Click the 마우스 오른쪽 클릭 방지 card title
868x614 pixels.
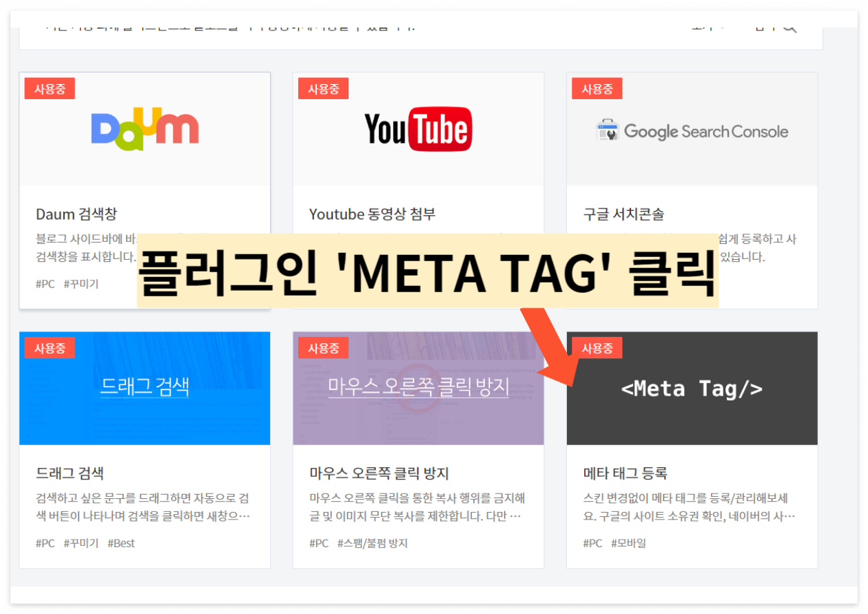click(x=379, y=473)
